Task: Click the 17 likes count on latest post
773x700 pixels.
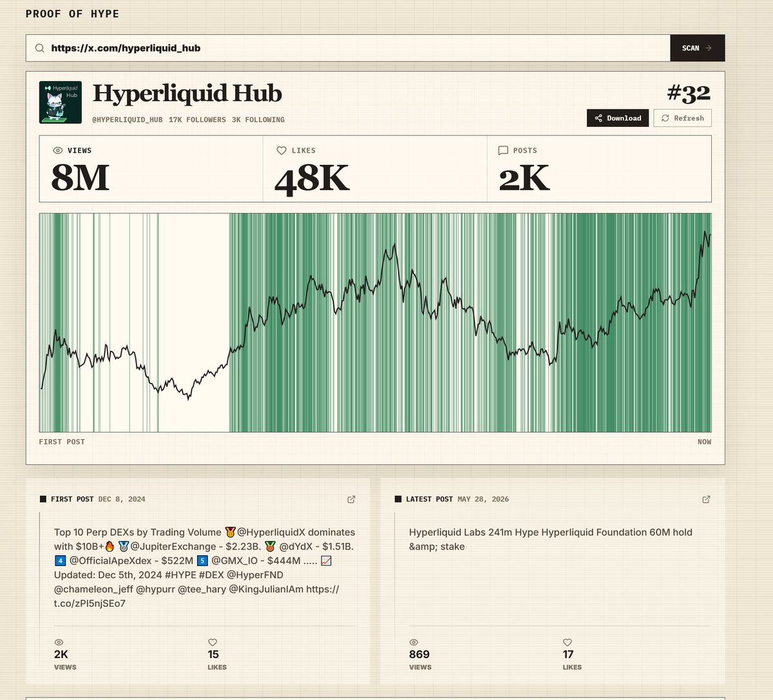Action: (x=568, y=654)
